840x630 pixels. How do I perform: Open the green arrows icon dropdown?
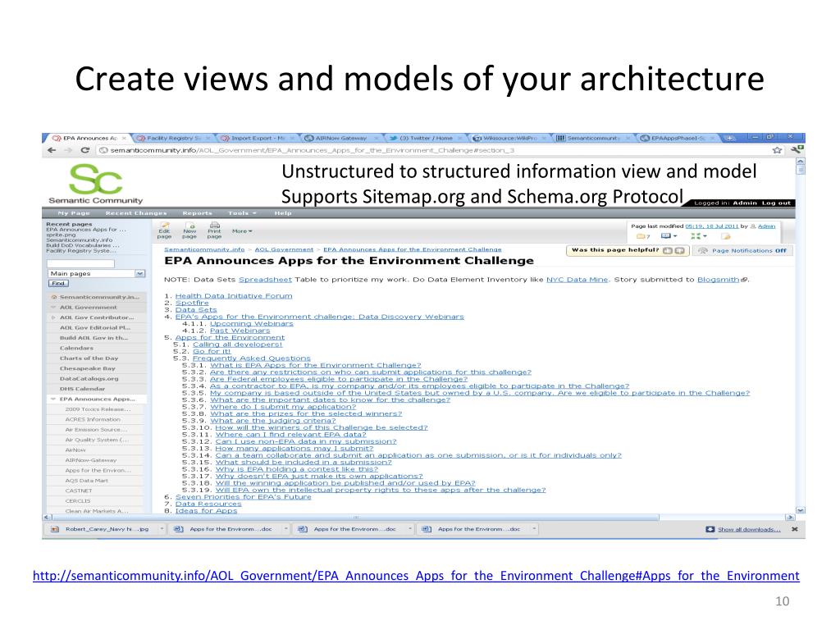(x=699, y=236)
